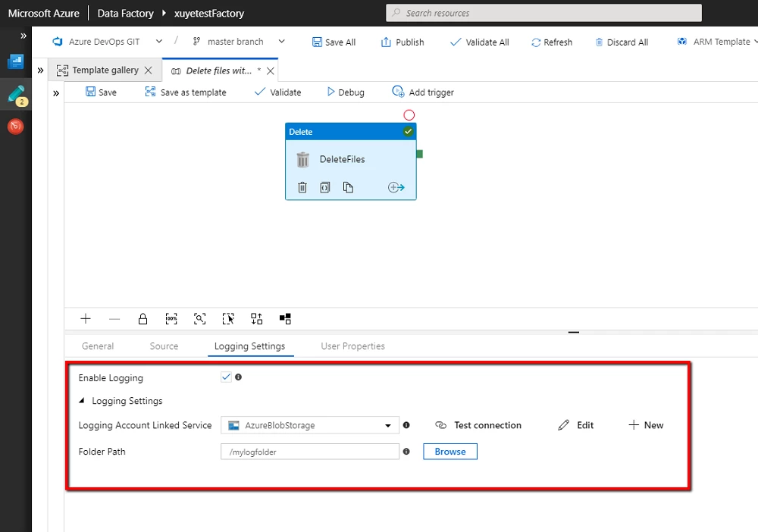This screenshot has height=532, width=758.
Task: Open the Monitor gauge sidebar icon
Action: pos(15,127)
